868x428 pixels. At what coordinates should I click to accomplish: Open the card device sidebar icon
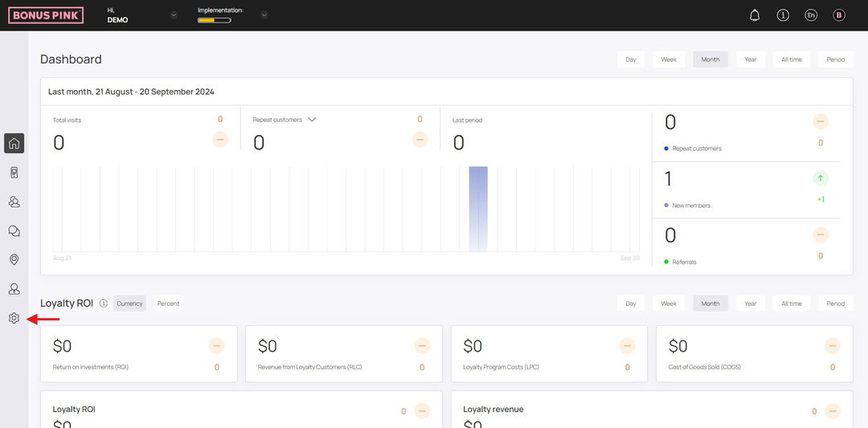coord(14,173)
